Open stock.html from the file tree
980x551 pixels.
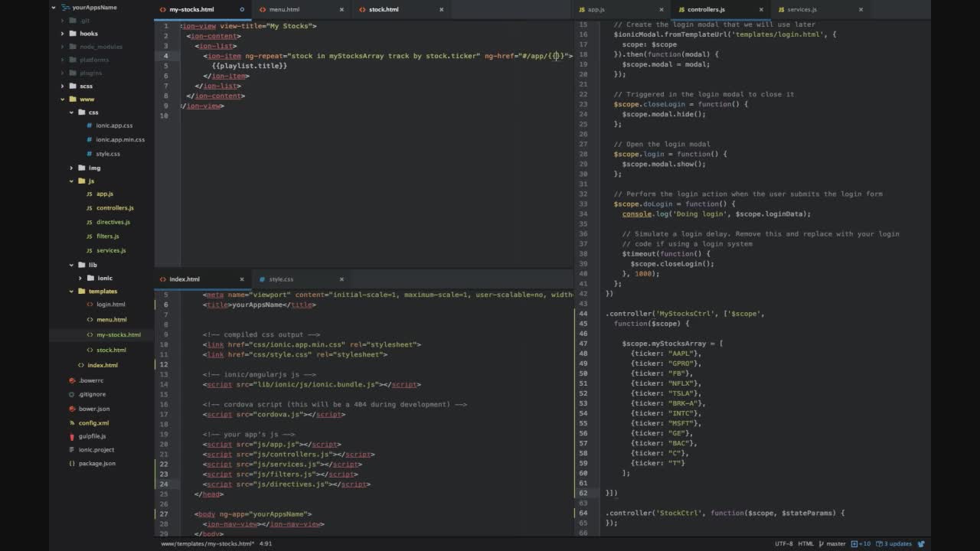pos(111,350)
